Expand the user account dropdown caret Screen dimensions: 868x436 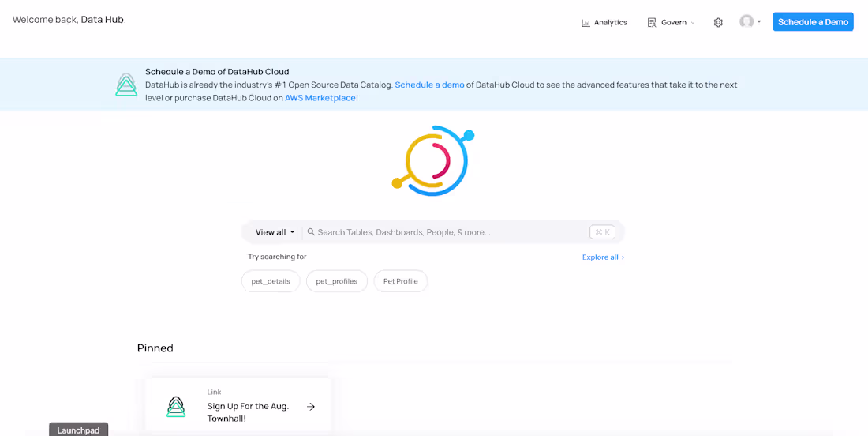[759, 22]
